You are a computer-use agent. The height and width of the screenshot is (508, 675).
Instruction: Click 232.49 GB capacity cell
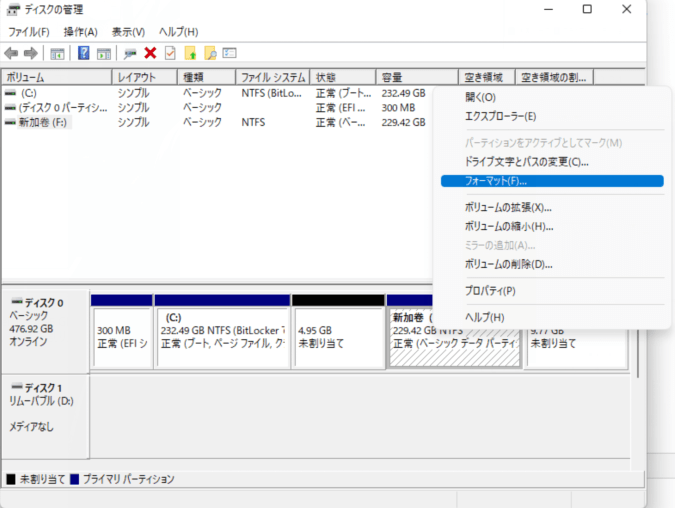[403, 93]
